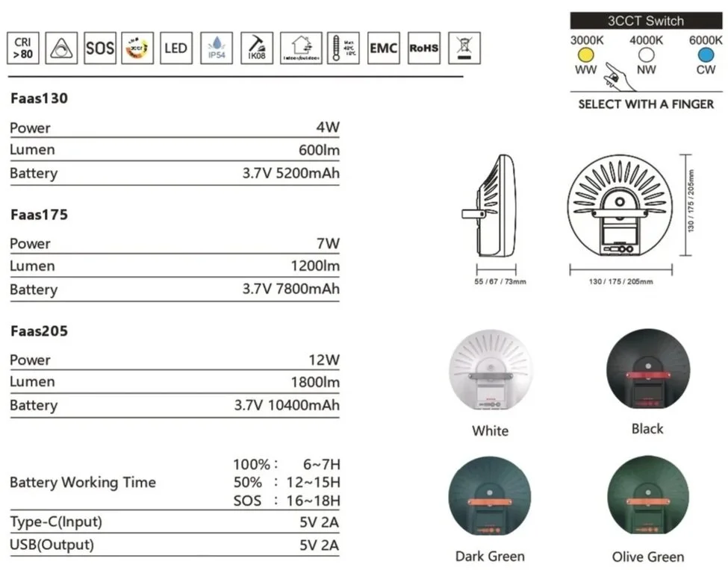The height and width of the screenshot is (570, 728).
Task: Click the SOS : 16~18H runtime line
Action: coord(287,501)
